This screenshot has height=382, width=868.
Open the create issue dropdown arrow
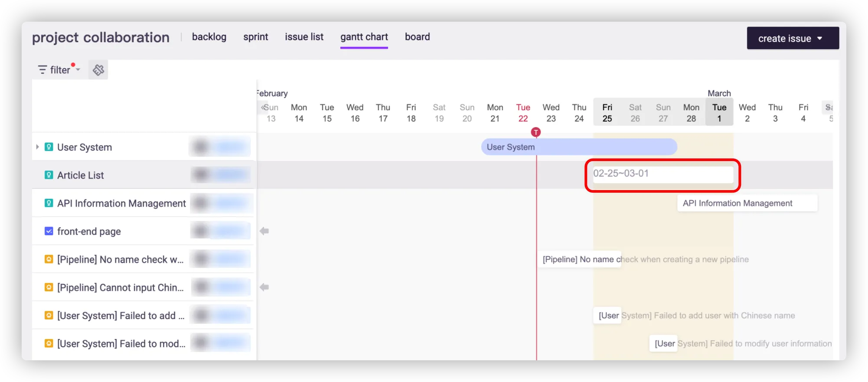click(819, 39)
